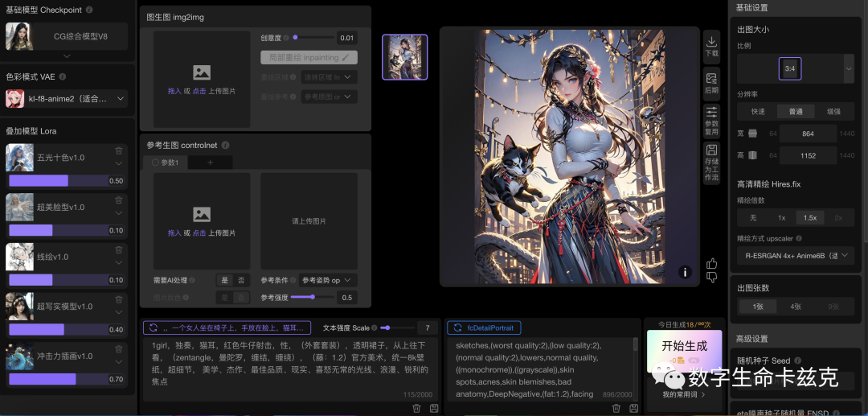The image size is (868, 416).
Task: Select 是 for 需要AI处理
Action: point(225,280)
